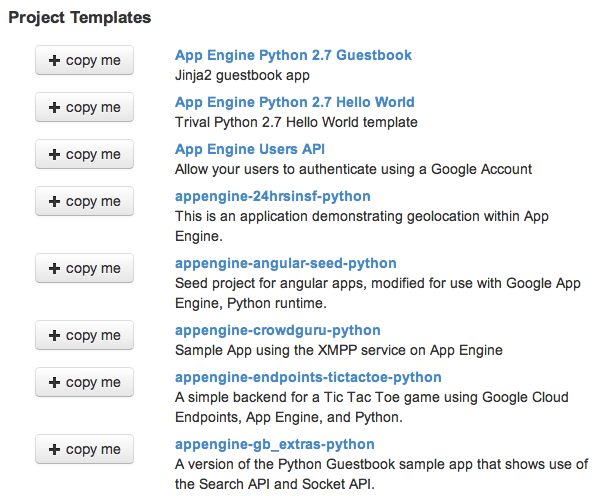Click plus icon beside appengine-endpoints-tictactoe-python
The width and height of the screenshot is (603, 496).
pos(54,382)
